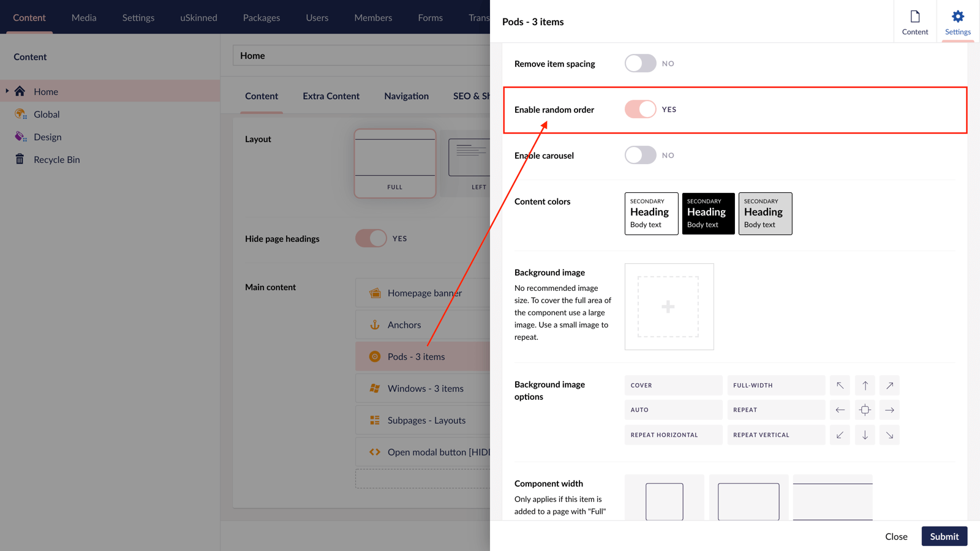Screen dimensions: 980x551
Task: Select the COVER background image option
Action: 673,385
